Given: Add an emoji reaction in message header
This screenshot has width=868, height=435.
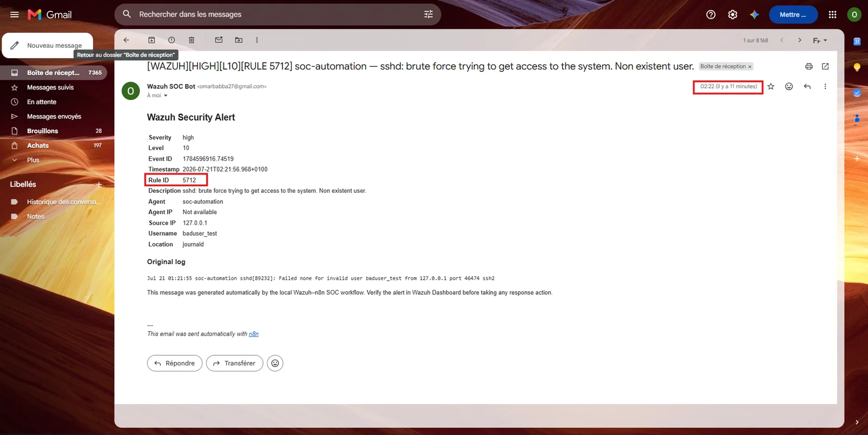Looking at the screenshot, I should pos(789,86).
